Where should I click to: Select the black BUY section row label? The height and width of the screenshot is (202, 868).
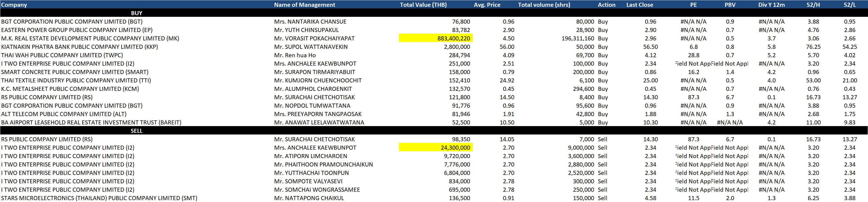click(x=137, y=13)
